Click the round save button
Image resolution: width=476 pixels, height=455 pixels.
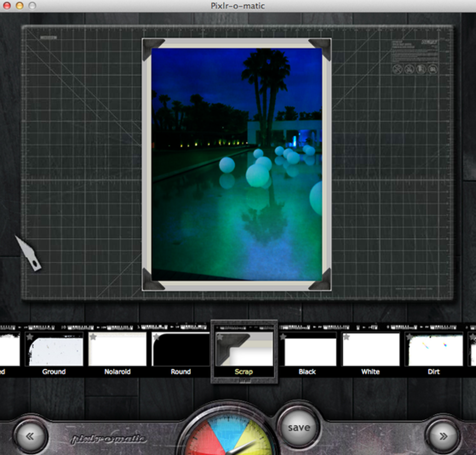click(299, 427)
